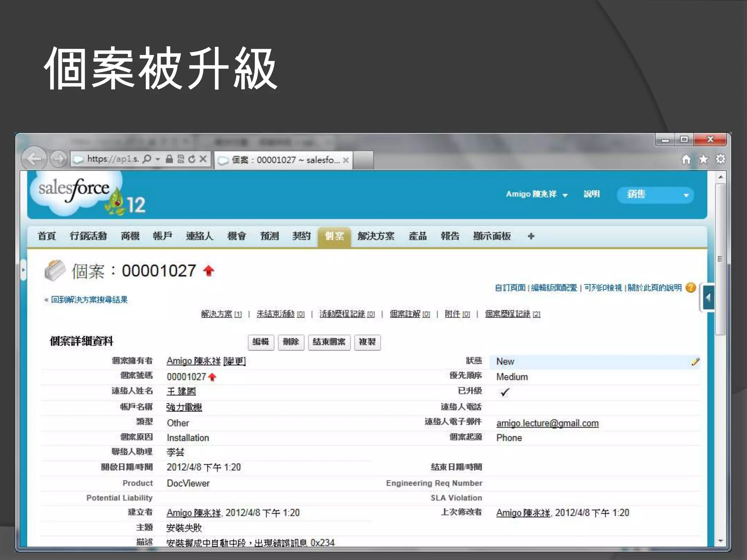Go to the 首頁 tab

tap(47, 236)
